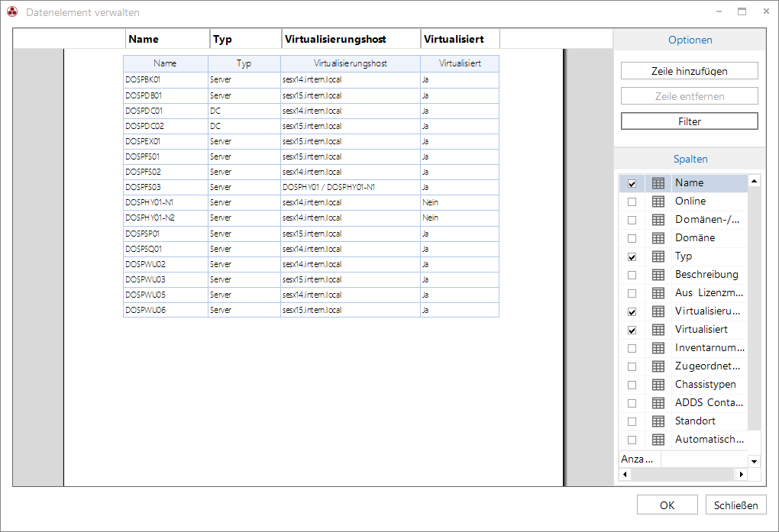Enable the Inventarnum... column checkbox

pos(632,349)
